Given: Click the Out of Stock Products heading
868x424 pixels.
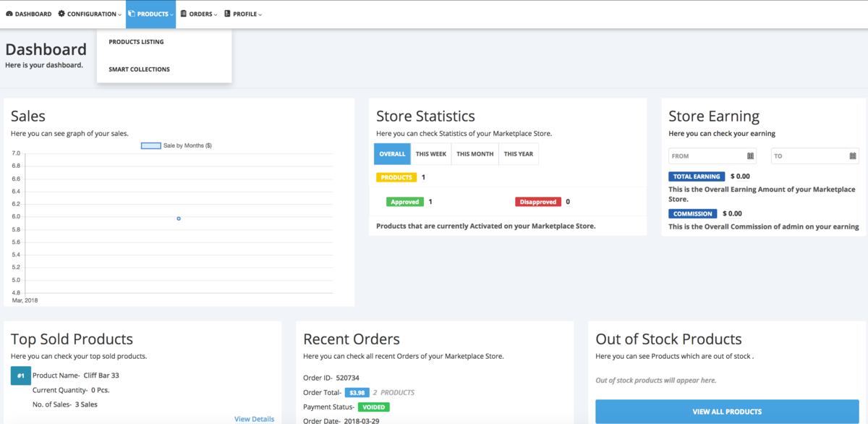Looking at the screenshot, I should click(x=668, y=339).
